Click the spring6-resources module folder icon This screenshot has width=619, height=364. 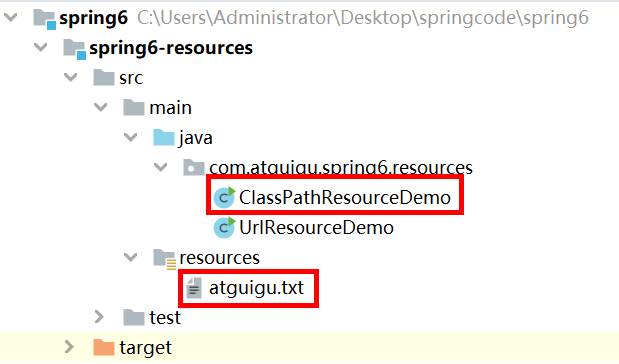click(75, 49)
